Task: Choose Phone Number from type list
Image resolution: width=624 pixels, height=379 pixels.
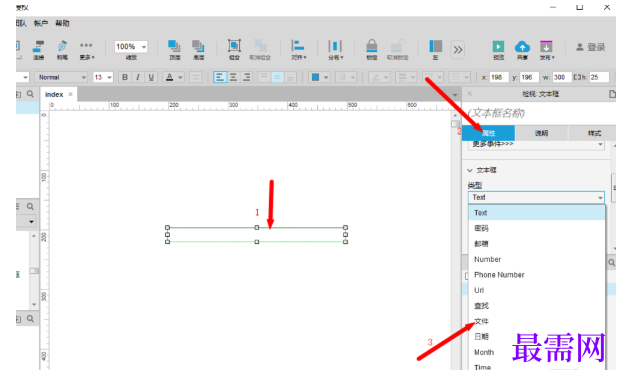Action: click(536, 275)
